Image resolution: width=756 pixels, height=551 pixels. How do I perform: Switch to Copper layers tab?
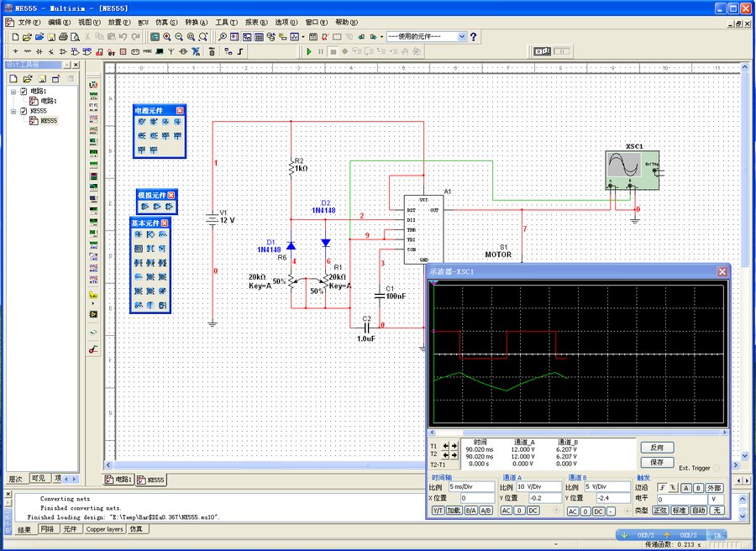click(x=105, y=529)
